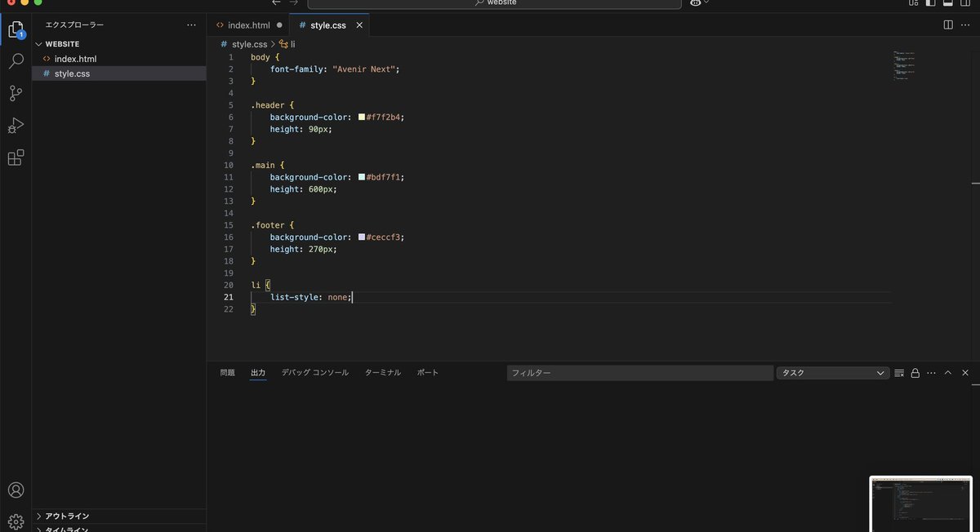Open the ターミナル panel tab
The image size is (980, 532).
pos(383,373)
